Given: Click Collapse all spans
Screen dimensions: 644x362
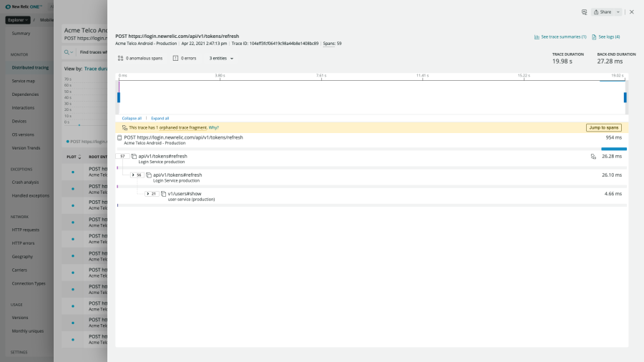Looking at the screenshot, I should [132, 118].
